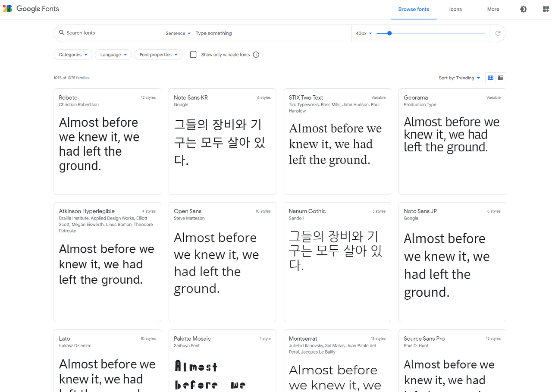
Task: Open the Source Sans Pro font
Action: [x=452, y=361]
